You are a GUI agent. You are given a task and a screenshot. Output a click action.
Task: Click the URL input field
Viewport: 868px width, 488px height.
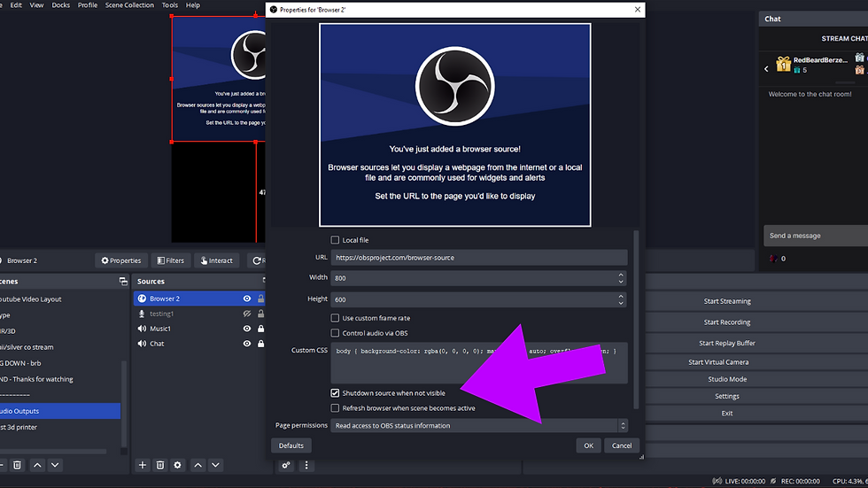[x=479, y=257]
